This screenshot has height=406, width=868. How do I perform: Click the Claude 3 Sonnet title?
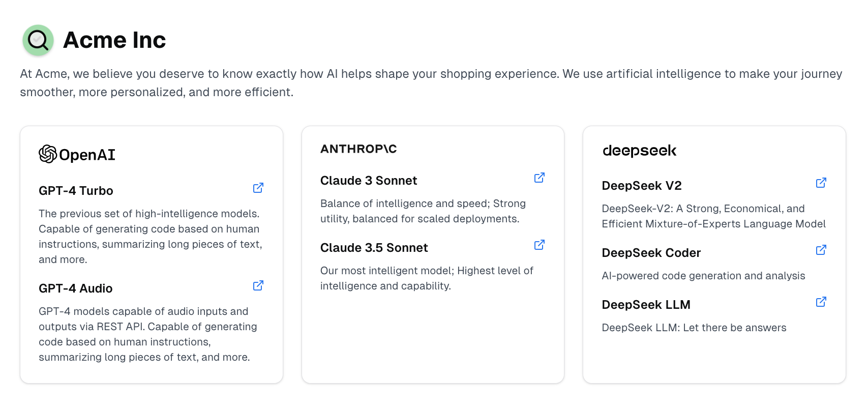[x=369, y=181]
